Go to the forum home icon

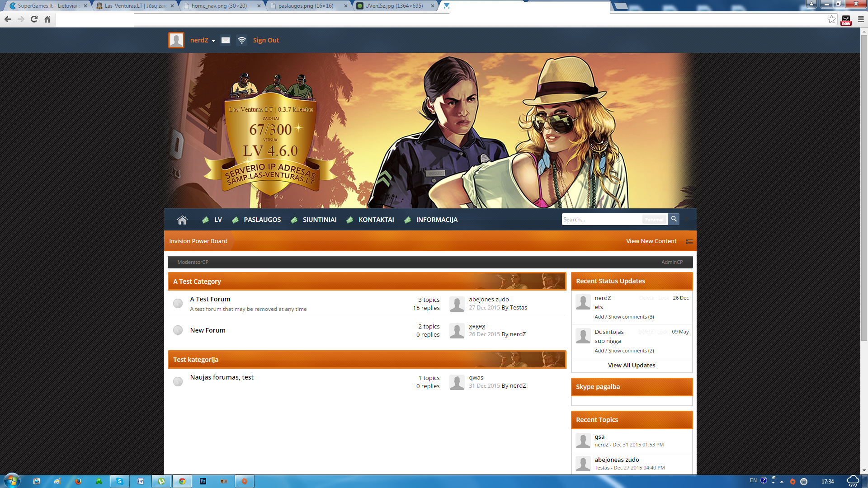[182, 220]
